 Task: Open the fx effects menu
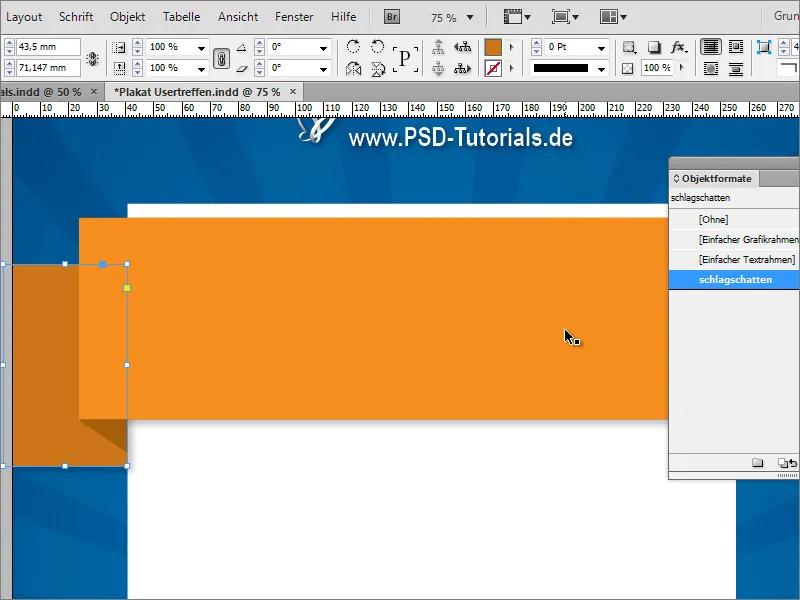tap(679, 47)
